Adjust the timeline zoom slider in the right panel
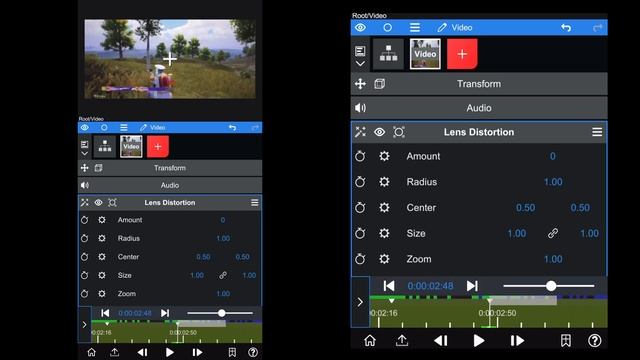This screenshot has width=640, height=360. point(551,286)
